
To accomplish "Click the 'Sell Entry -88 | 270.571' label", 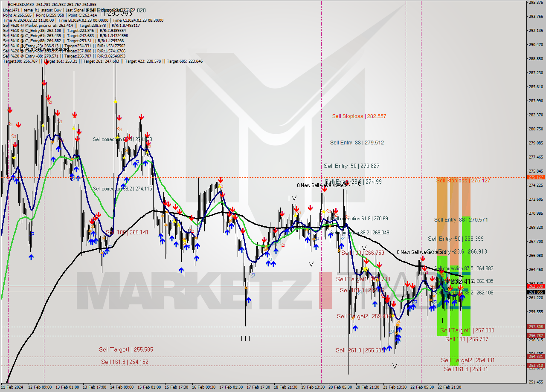I will click(461, 219).
